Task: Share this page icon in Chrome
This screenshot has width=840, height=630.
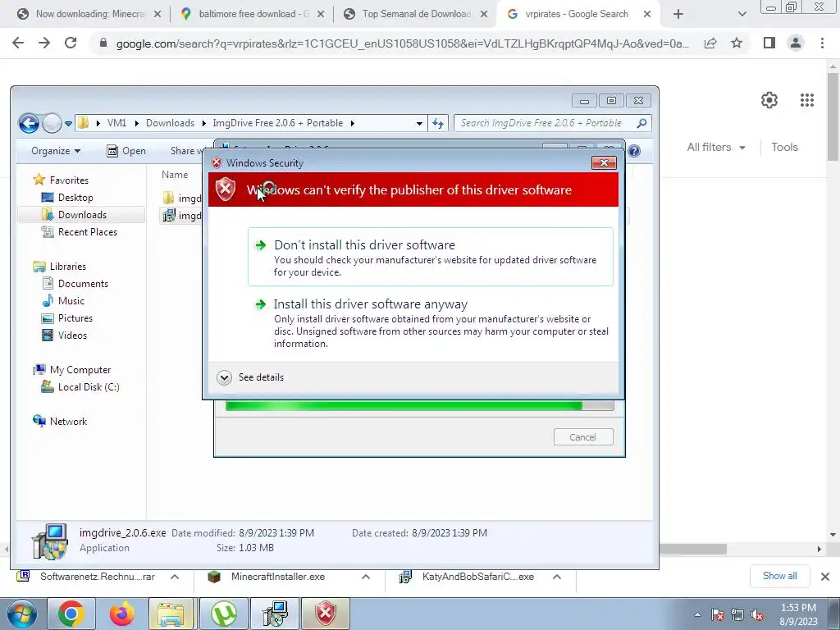Action: [x=710, y=43]
